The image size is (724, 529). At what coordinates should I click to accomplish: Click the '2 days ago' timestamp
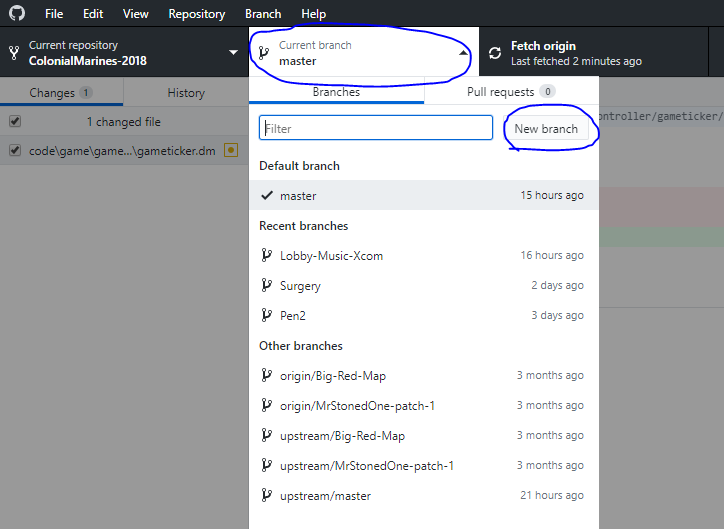coord(557,285)
